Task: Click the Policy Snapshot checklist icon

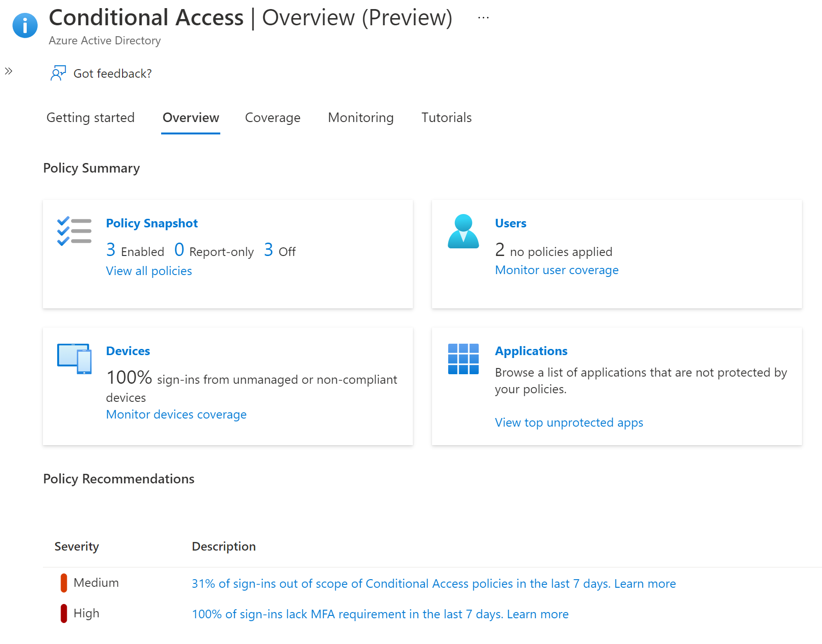Action: click(74, 231)
